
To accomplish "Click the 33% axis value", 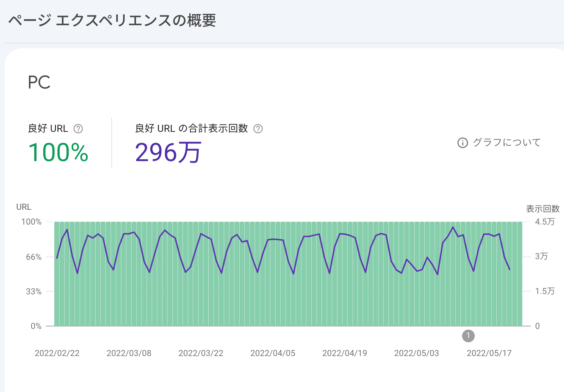I will (34, 292).
